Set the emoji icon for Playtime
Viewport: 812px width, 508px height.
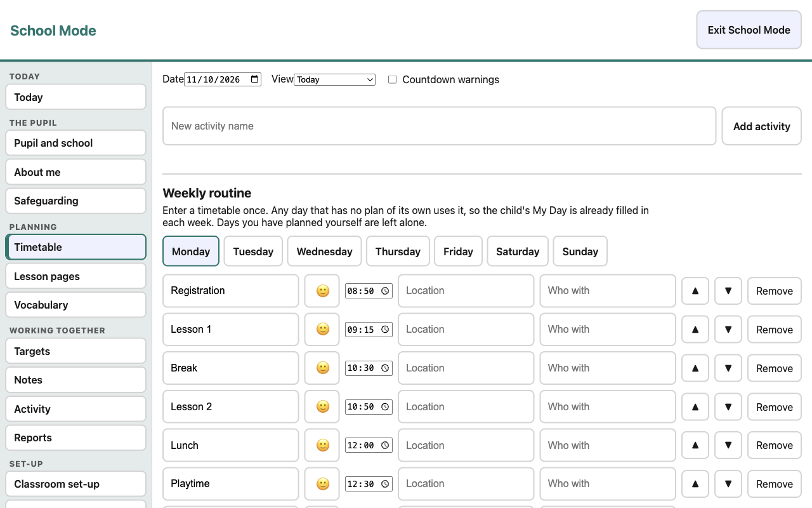pos(322,484)
